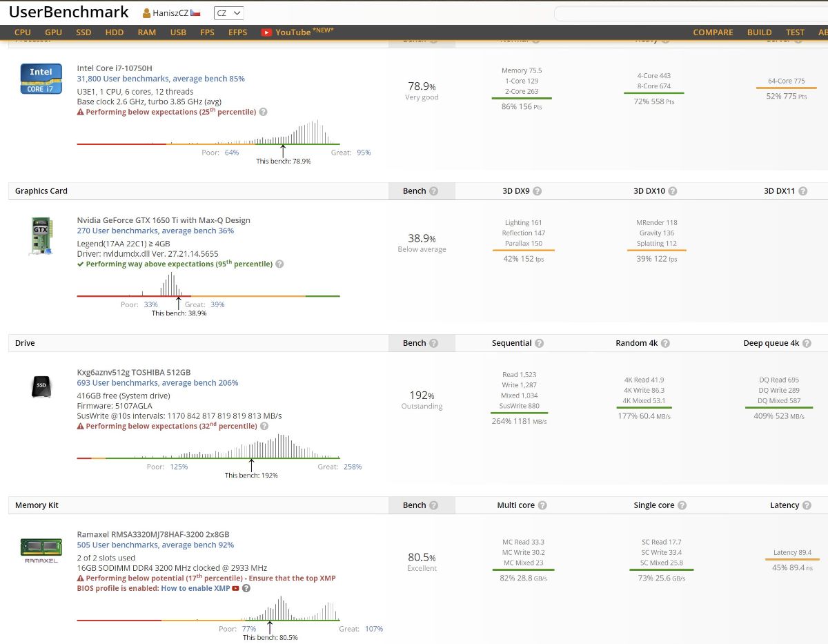828x644 pixels.
Task: Click the SSD drive icon
Action: point(41,389)
